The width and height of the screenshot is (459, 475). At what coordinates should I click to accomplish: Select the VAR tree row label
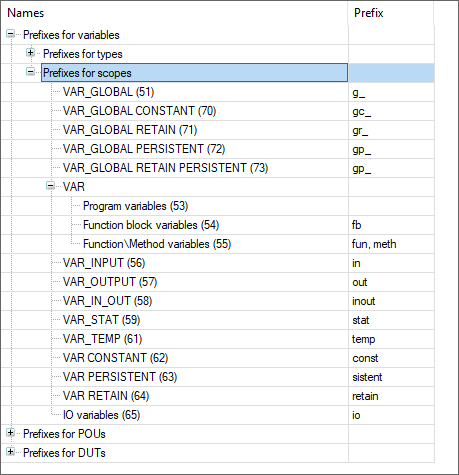coord(74,187)
